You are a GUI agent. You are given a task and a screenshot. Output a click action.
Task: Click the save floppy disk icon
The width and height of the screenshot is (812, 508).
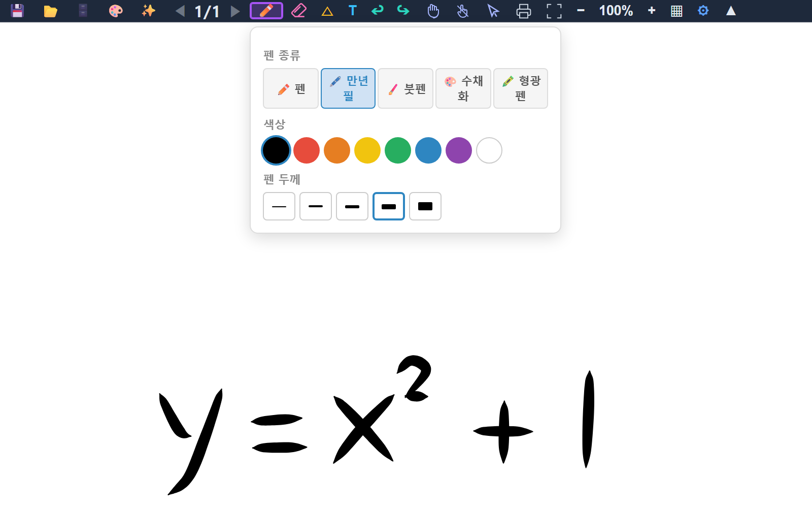point(17,11)
